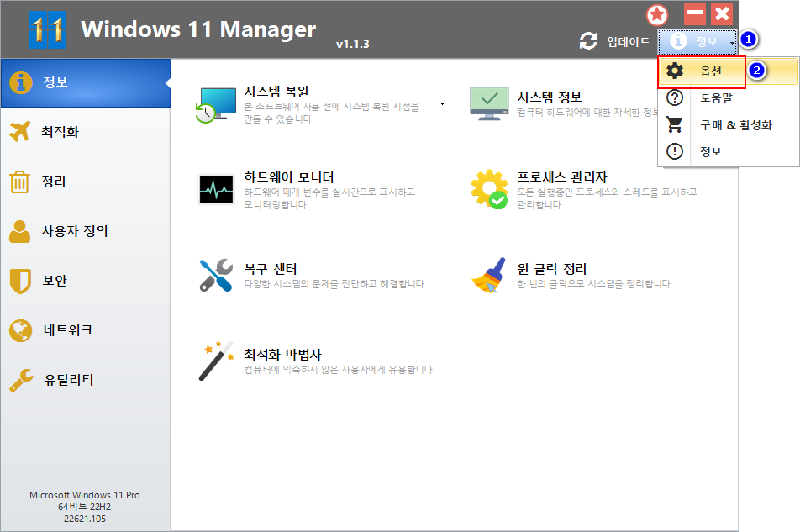
Task: Click the 프로세스 관리자 gear icon
Action: coord(489,189)
